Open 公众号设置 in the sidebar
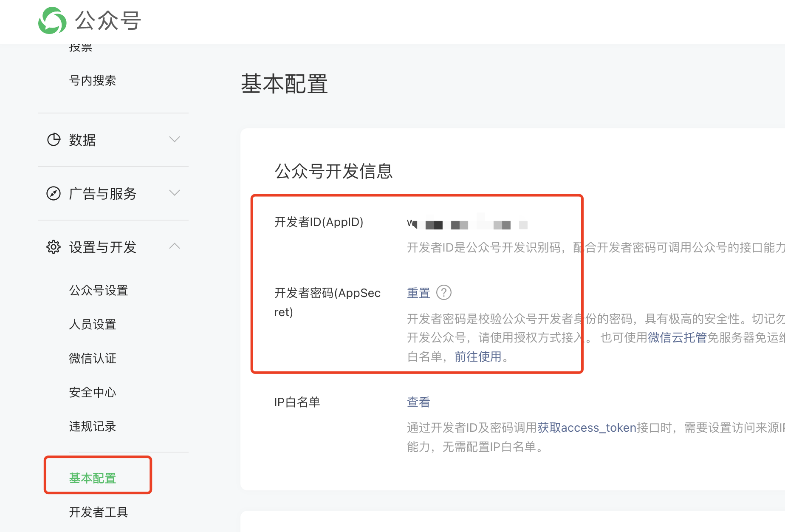Viewport: 785px width, 532px height. point(99,290)
